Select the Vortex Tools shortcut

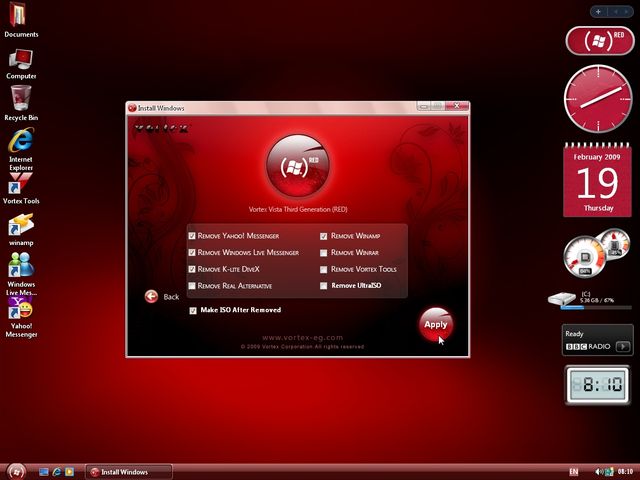[20, 189]
